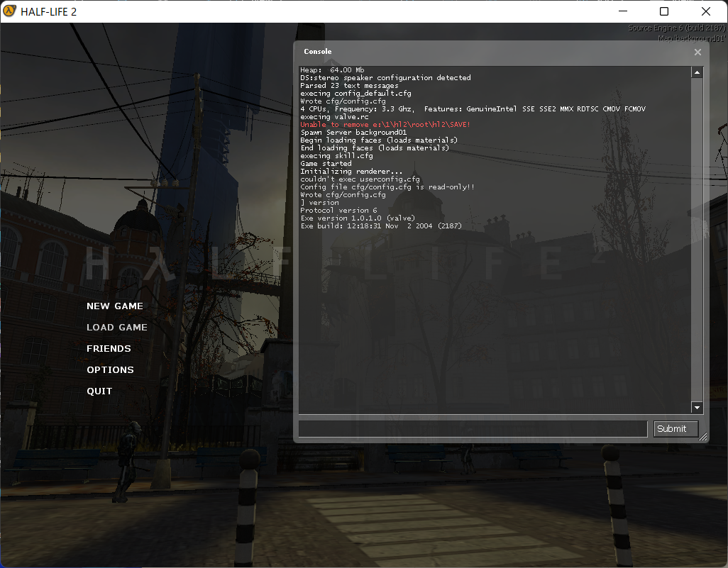The image size is (728, 568).
Task: Click the 'Exe build' line in console output
Action: coord(381,226)
